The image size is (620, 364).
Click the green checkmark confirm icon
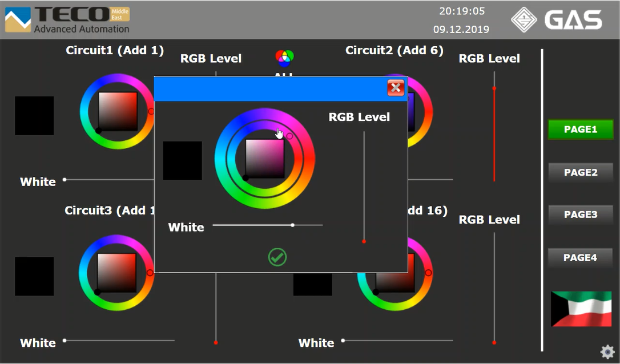(x=277, y=257)
